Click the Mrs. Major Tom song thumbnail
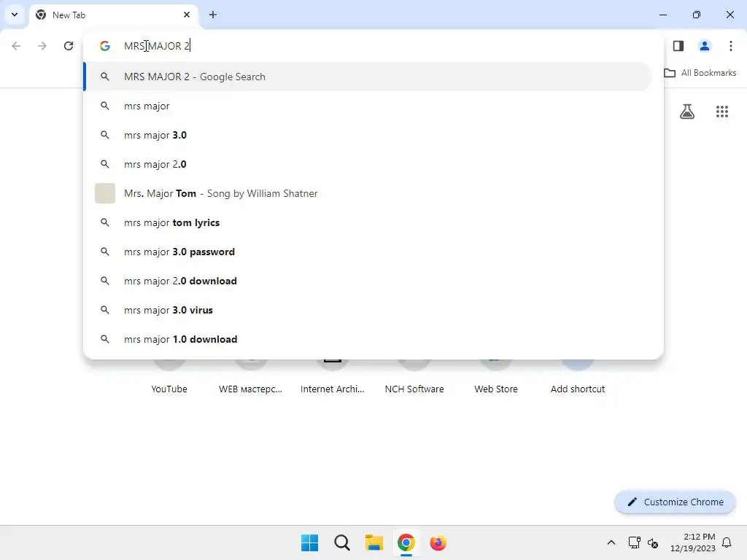Viewport: 747px width, 560px height. pos(105,193)
